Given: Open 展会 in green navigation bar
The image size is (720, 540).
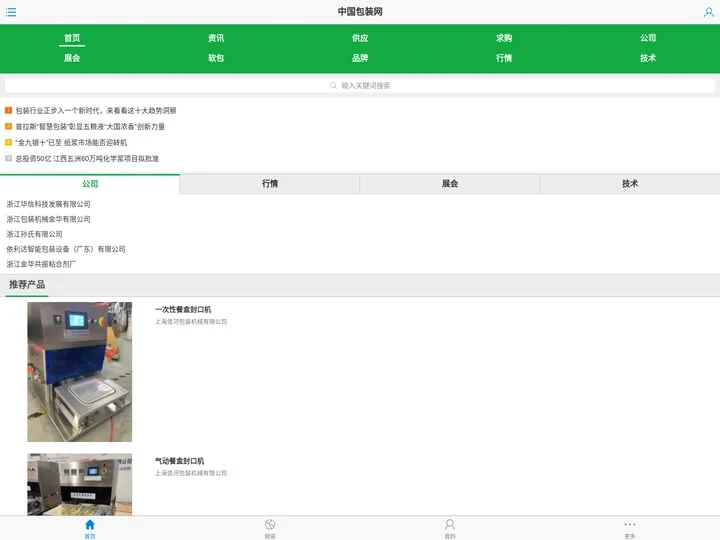Looking at the screenshot, I should coord(72,58).
